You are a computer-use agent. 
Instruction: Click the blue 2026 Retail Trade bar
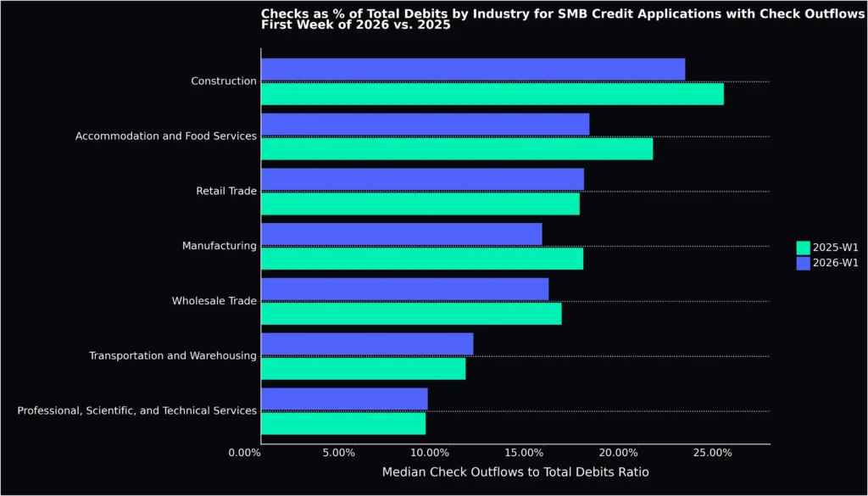pyautogui.click(x=422, y=180)
